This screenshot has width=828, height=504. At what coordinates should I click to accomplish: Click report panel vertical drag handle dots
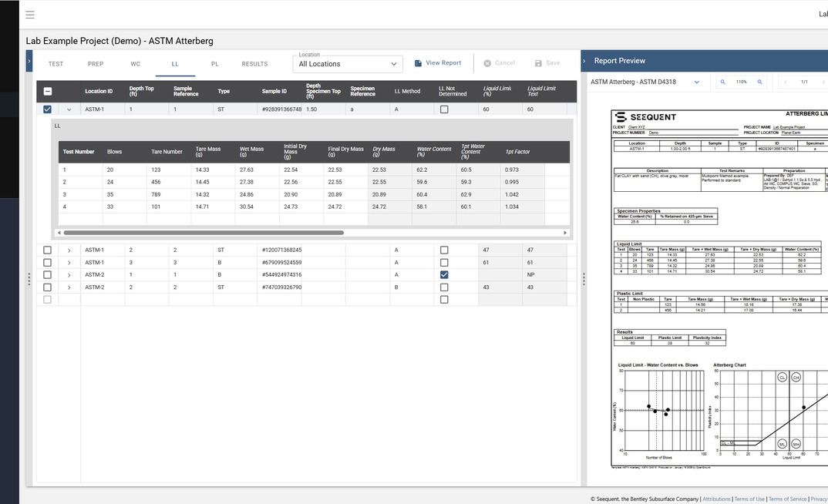(584, 279)
